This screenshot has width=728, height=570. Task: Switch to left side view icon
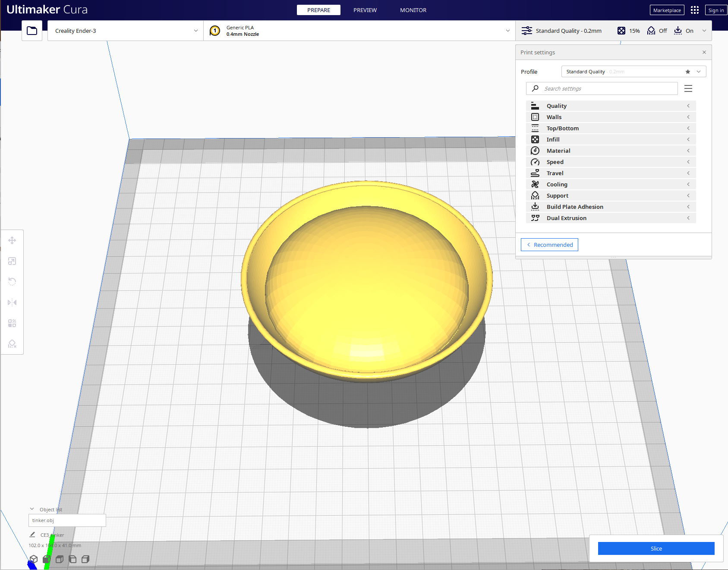point(72,559)
